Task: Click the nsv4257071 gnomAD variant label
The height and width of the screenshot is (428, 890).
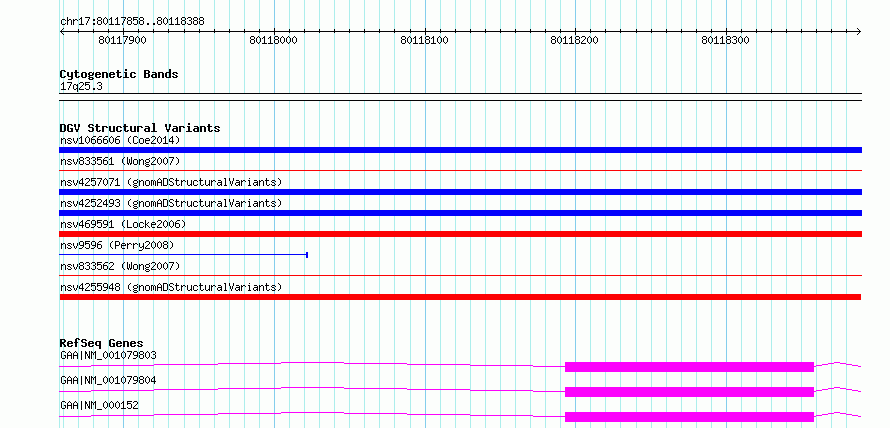Action: pos(171,182)
